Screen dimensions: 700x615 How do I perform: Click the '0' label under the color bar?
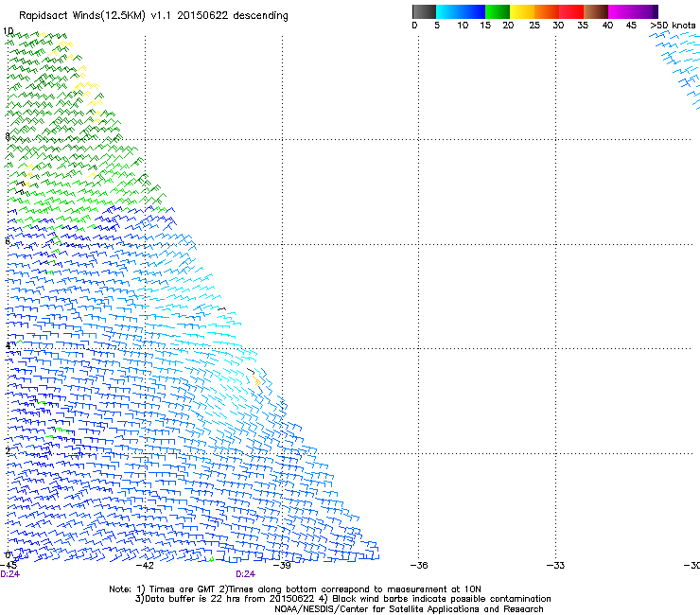[414, 26]
